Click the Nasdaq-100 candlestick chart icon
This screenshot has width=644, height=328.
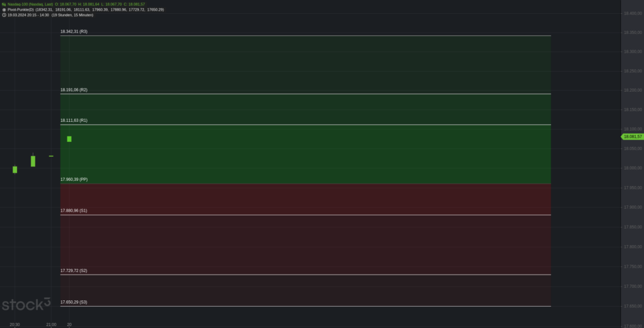(4, 4)
